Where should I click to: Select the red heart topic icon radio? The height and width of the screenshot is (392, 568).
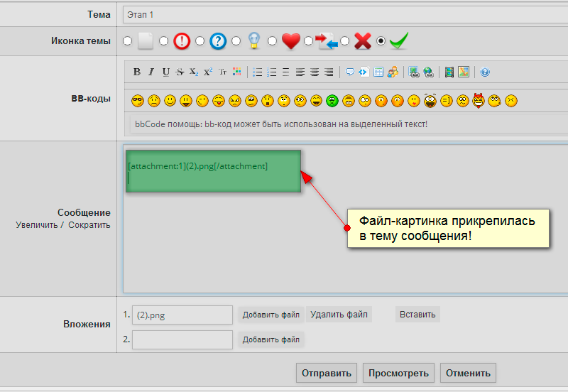[272, 41]
